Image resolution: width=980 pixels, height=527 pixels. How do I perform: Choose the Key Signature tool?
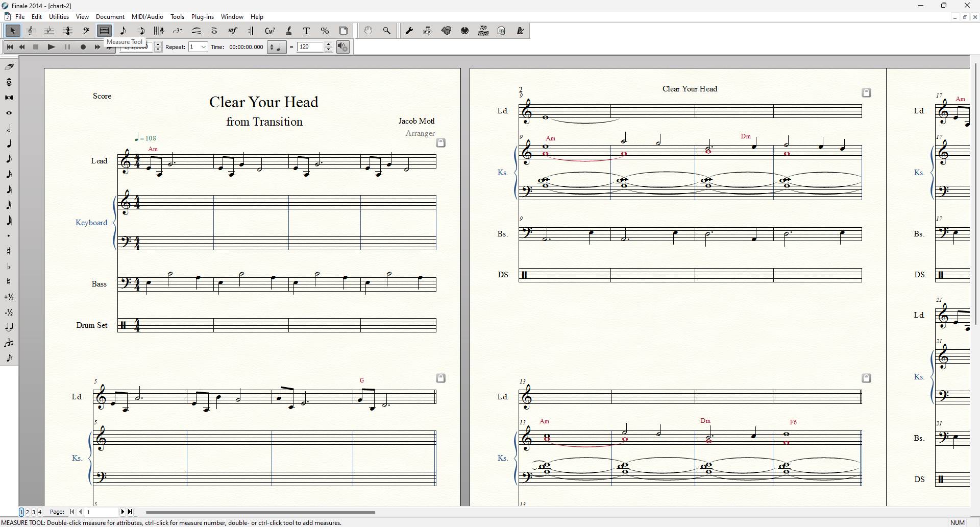point(49,31)
